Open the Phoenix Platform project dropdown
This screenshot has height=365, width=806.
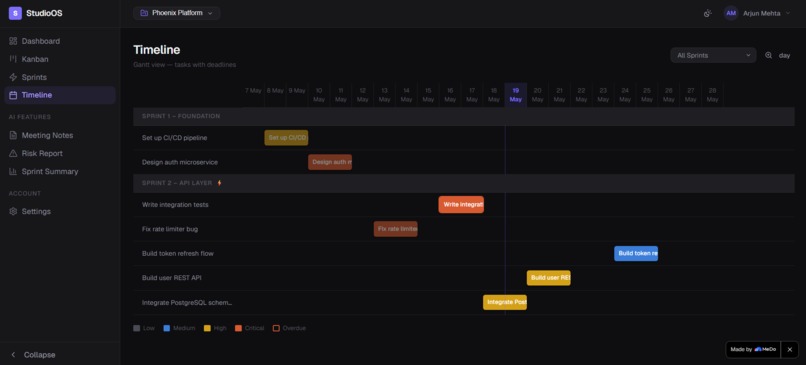(176, 13)
